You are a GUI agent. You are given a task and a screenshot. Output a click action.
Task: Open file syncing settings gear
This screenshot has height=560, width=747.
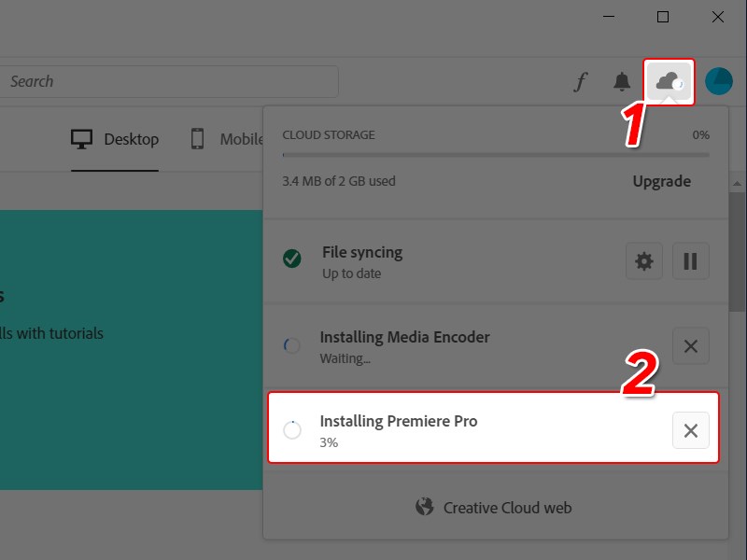(643, 261)
